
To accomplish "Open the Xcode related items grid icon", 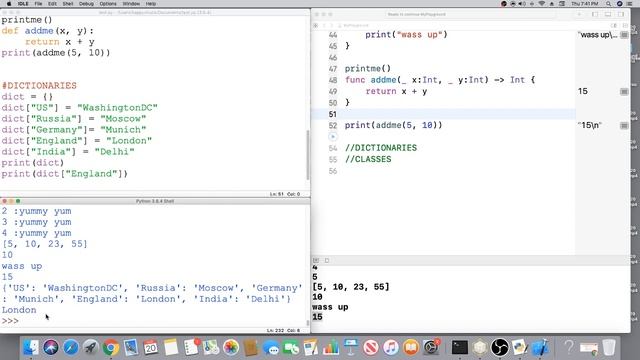I will tap(316, 25).
